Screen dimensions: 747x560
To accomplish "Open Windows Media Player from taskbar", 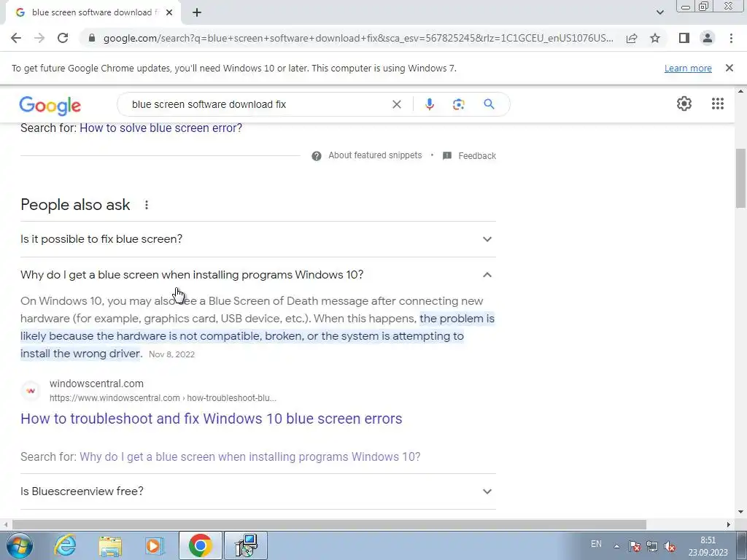I will pyautogui.click(x=154, y=545).
